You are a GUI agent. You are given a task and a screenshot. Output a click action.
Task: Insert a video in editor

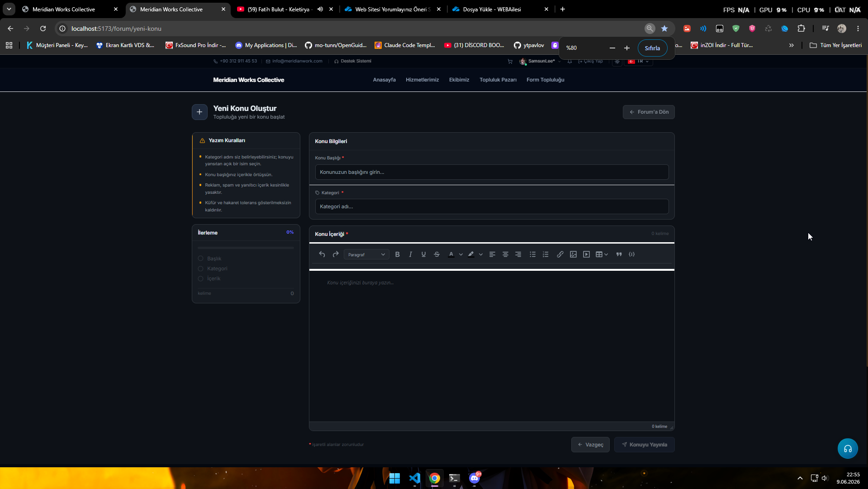(586, 254)
